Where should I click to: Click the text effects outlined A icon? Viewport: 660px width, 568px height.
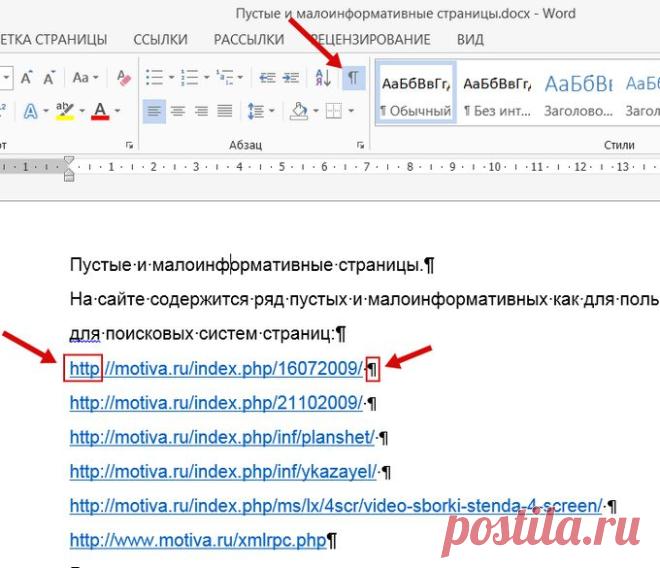(30, 112)
